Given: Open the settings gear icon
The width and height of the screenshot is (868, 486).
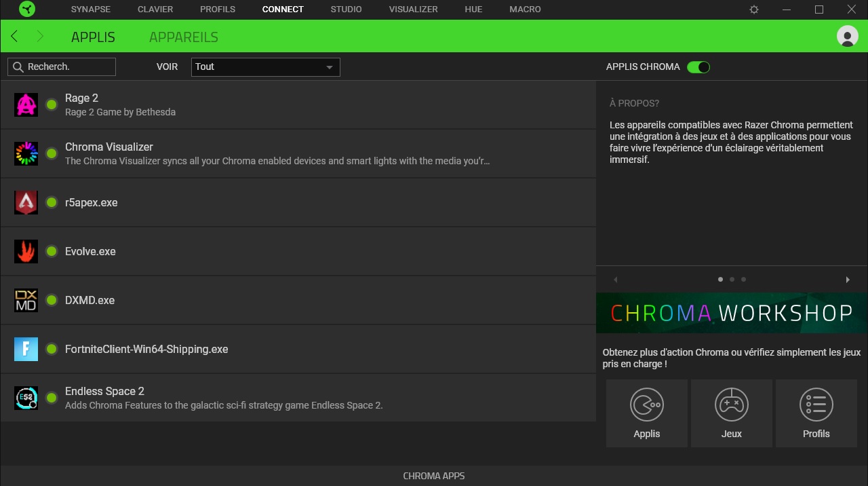Looking at the screenshot, I should pyautogui.click(x=754, y=10).
